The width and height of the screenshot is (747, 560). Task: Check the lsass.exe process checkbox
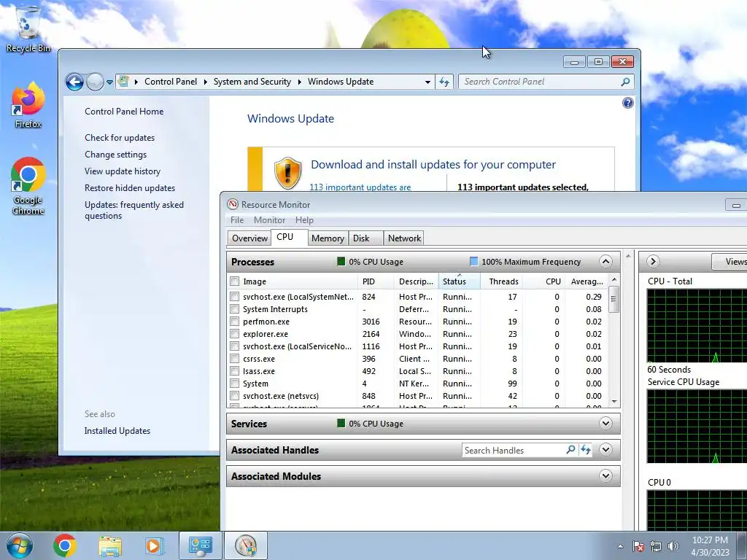[x=234, y=371]
